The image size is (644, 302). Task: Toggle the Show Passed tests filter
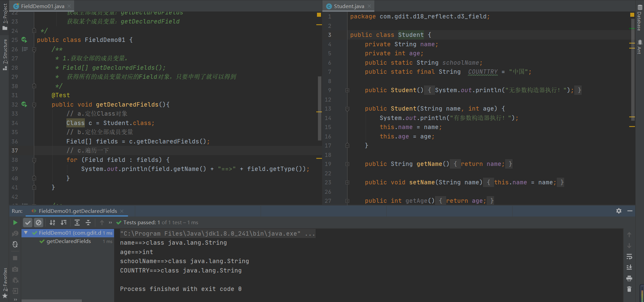28,223
